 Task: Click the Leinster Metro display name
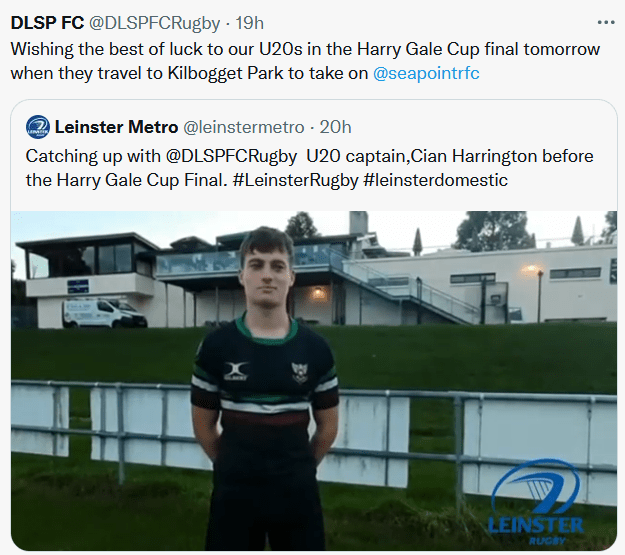[116, 127]
